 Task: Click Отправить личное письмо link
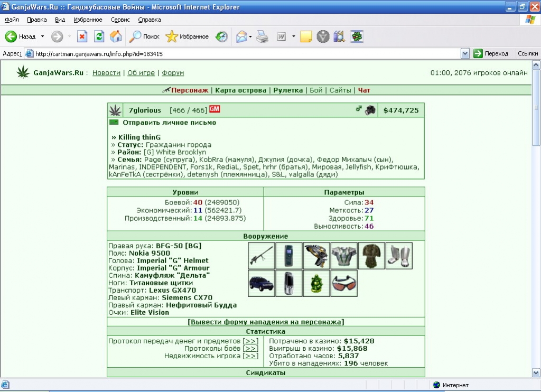pyautogui.click(x=170, y=123)
